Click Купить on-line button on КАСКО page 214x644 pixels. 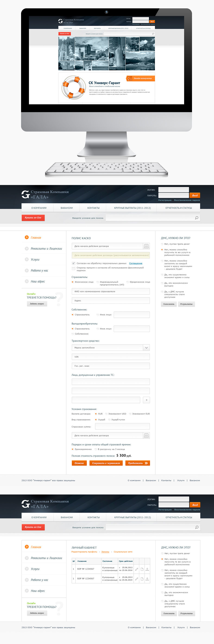[x=33, y=218]
